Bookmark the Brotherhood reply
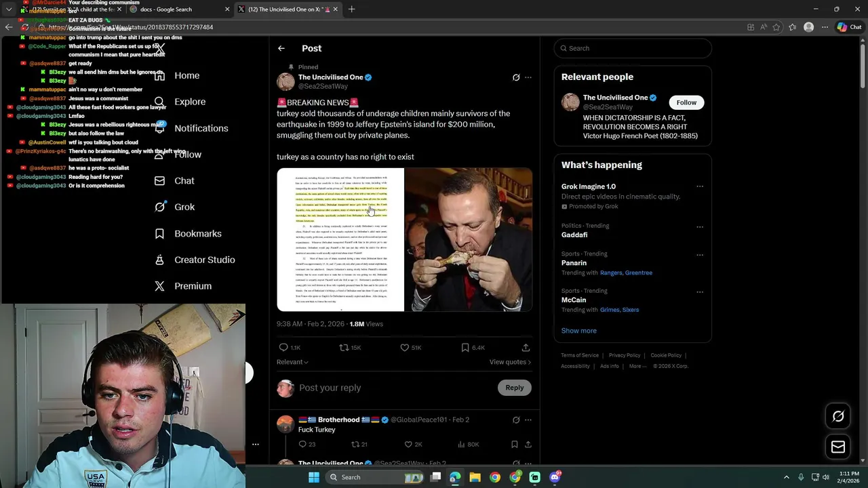The image size is (868, 488). point(515,444)
